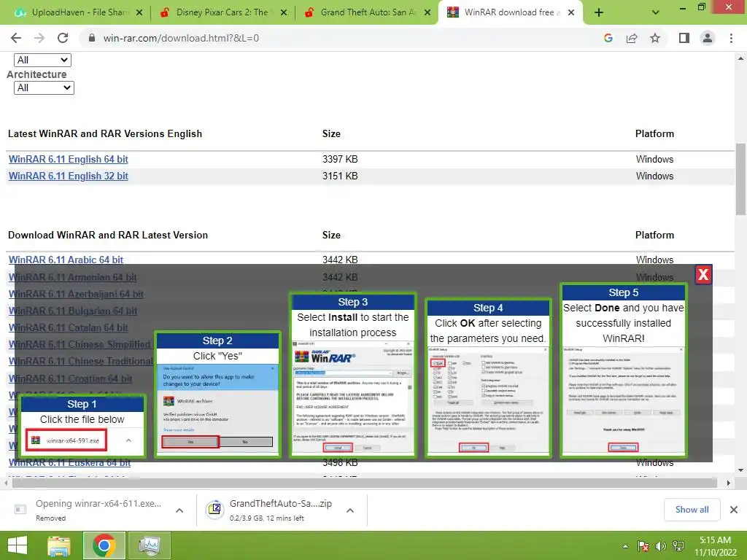
Task: Open a new browser tab
Action: click(599, 12)
